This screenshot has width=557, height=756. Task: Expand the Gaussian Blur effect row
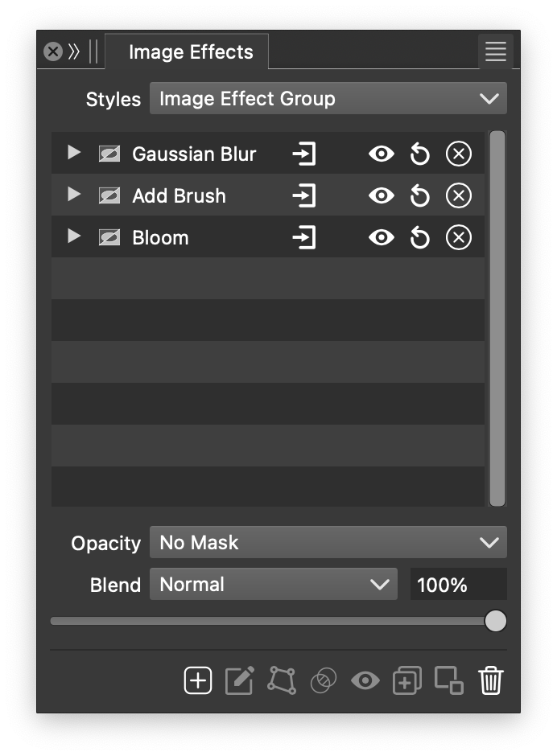(x=74, y=153)
